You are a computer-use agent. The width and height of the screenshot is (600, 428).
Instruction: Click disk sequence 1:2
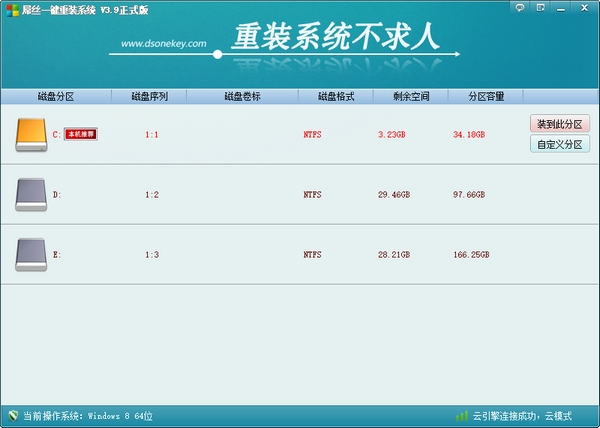point(152,195)
